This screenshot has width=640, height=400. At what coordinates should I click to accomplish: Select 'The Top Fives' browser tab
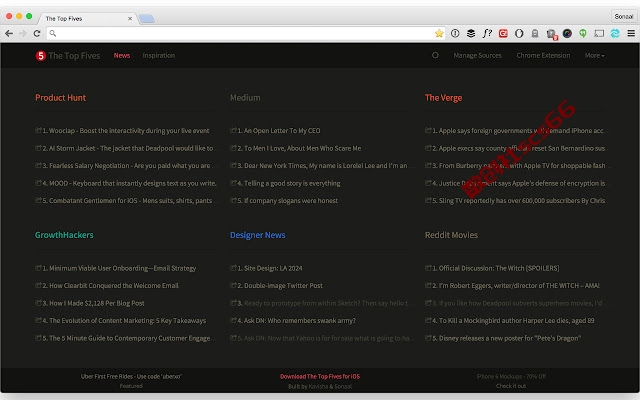point(88,18)
